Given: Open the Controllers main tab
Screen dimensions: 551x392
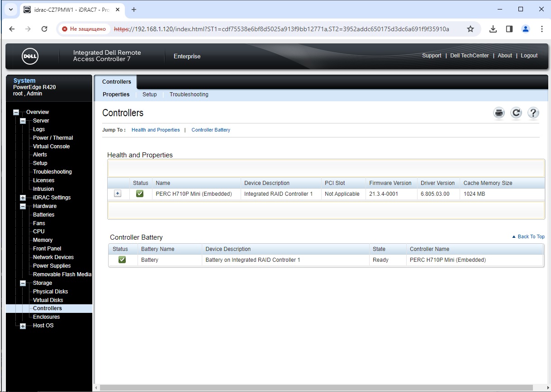Looking at the screenshot, I should pos(117,82).
